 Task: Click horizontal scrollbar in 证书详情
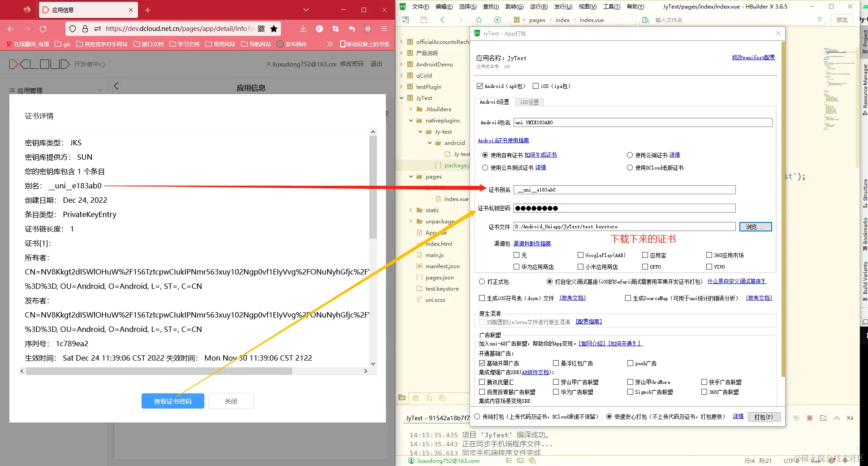[159, 371]
